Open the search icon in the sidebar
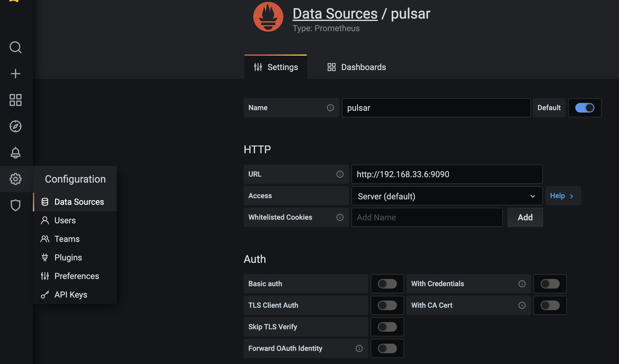 pos(16,47)
